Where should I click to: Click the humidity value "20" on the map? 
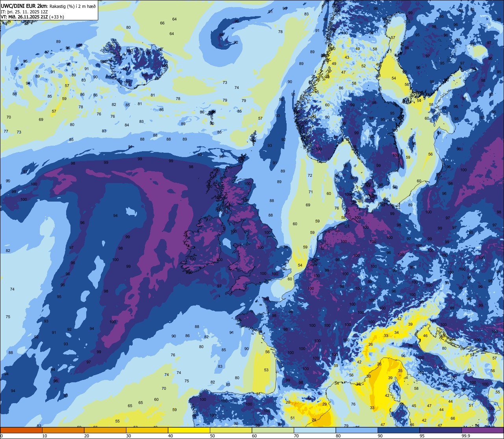coord(288,402)
